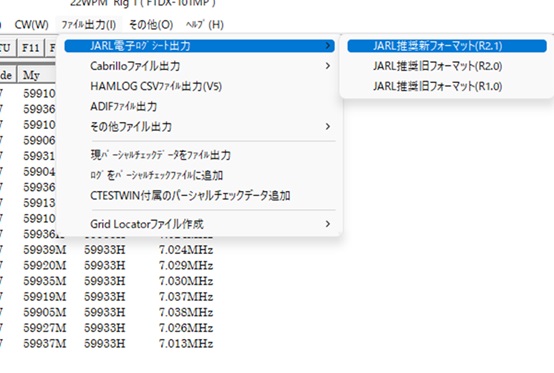Open the CW(W) menu
The image size is (554, 373).
31,25
